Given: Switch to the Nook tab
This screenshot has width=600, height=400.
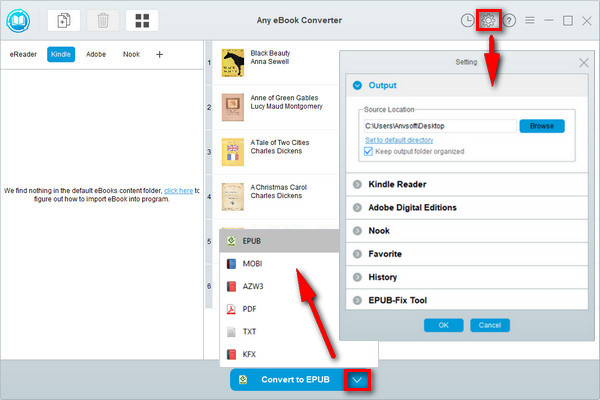Looking at the screenshot, I should point(131,54).
